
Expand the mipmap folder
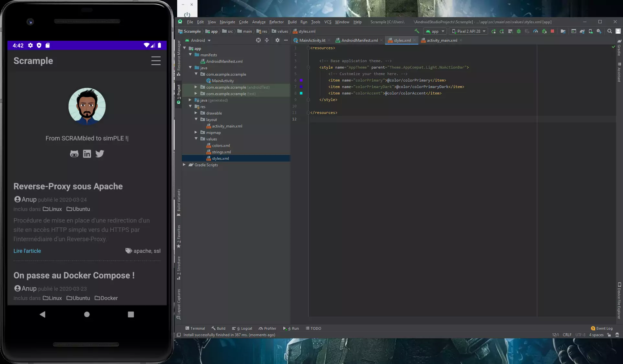(x=196, y=132)
